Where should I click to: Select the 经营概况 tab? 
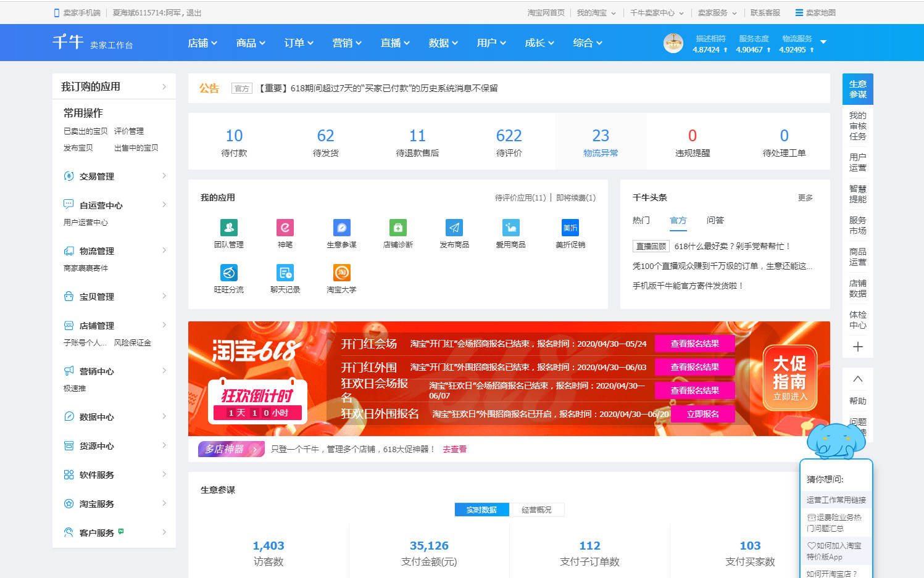click(536, 510)
